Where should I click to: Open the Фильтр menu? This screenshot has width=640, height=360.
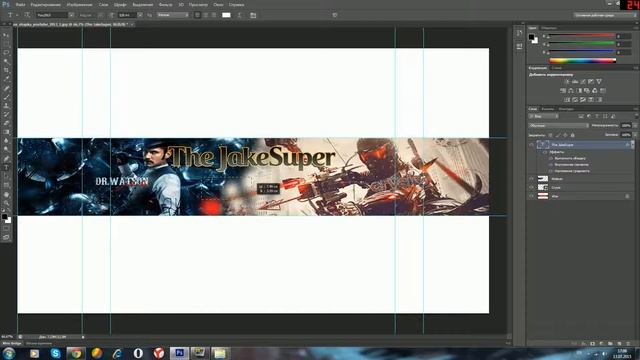[165, 5]
